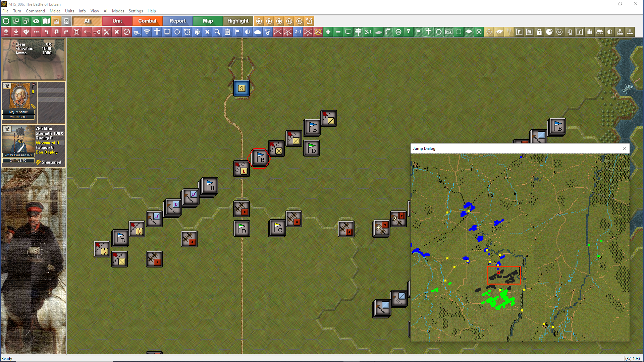Click the bugle sound icon
The height and width of the screenshot is (362, 644).
97,32
